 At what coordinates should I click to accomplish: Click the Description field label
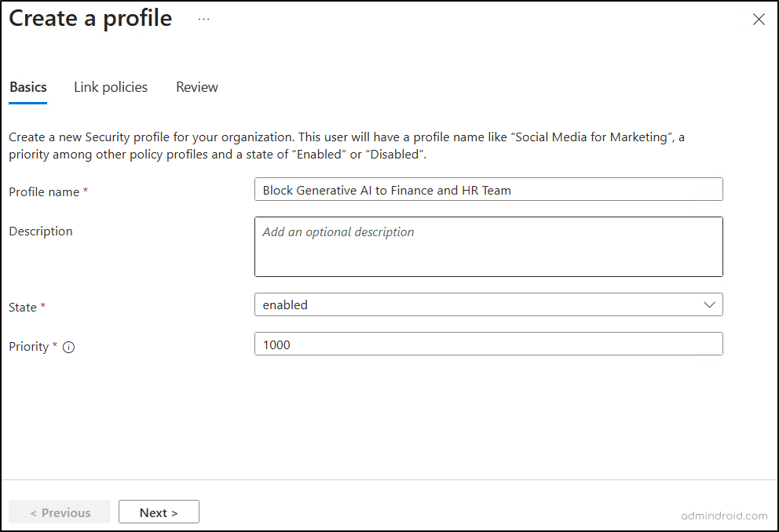coord(41,231)
